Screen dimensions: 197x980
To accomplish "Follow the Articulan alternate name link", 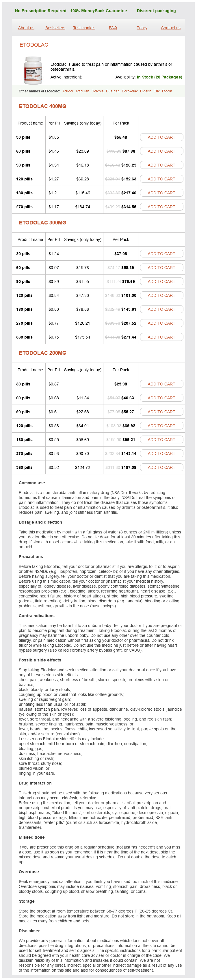I will click(82, 91).
